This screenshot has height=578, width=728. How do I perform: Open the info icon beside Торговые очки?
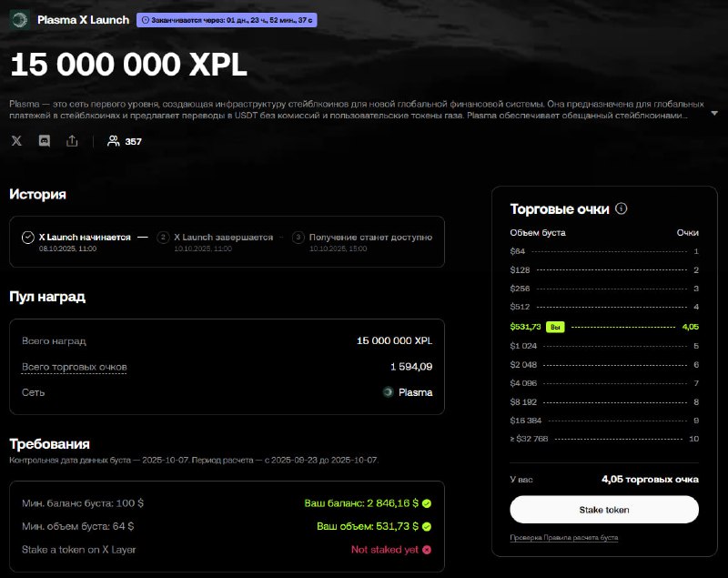[x=621, y=208]
